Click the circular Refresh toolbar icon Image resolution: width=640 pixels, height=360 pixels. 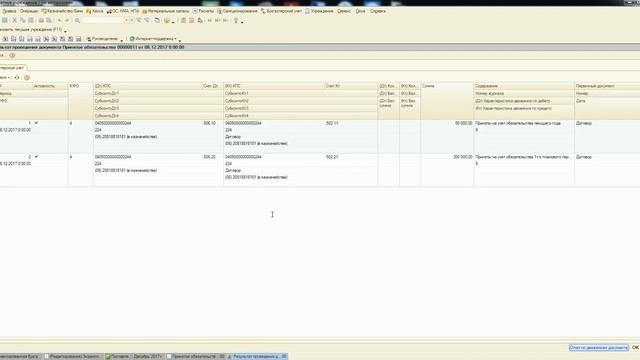157,20
